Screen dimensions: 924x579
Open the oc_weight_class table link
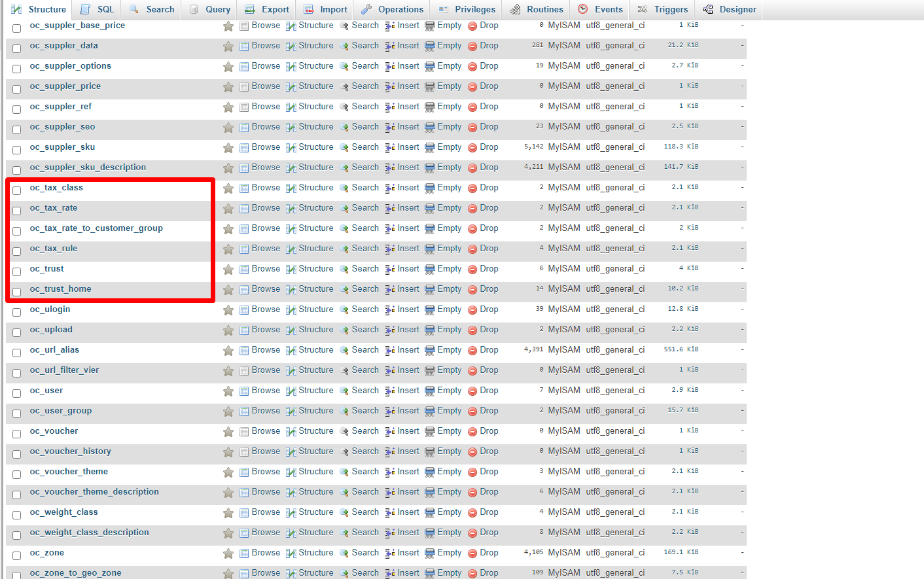tap(63, 512)
